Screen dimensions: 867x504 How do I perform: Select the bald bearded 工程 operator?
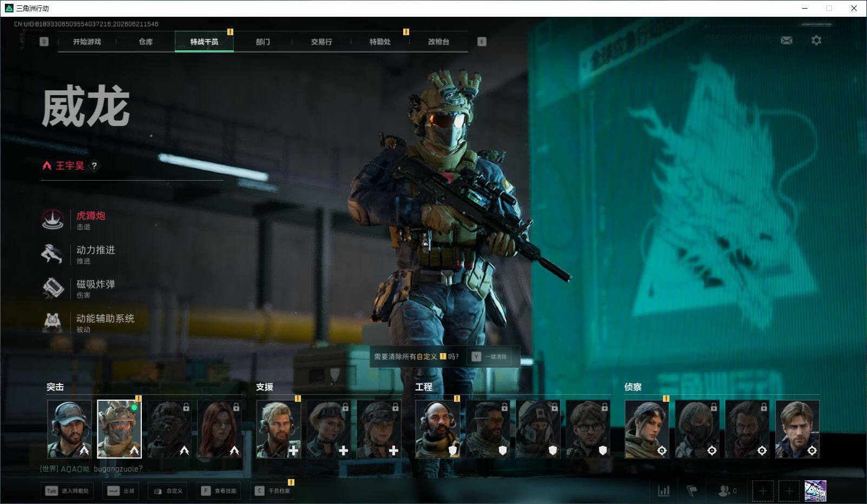tap(438, 429)
